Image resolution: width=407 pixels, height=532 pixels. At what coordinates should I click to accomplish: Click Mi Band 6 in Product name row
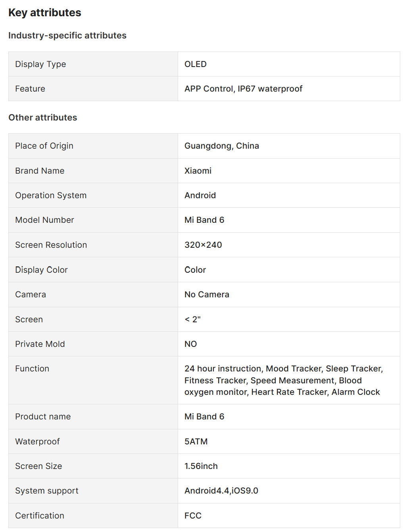204,417
